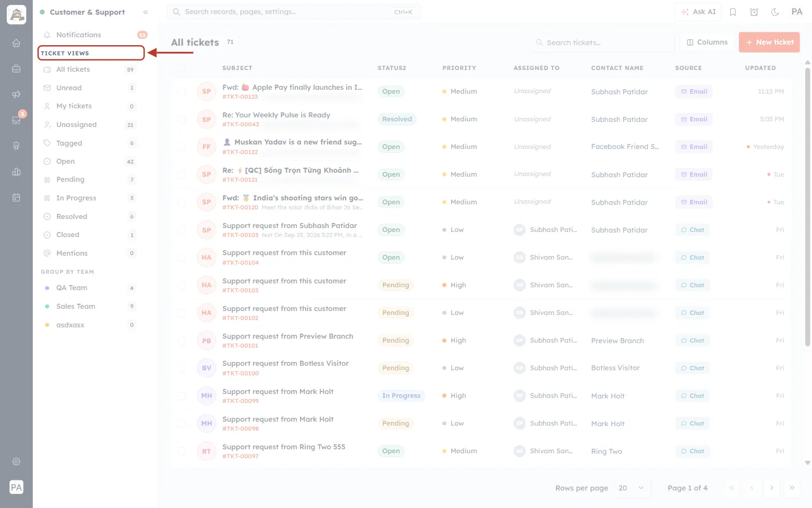Check the box for ticket TKT-00121
Screen dimensions: 812x508
[x=182, y=174]
